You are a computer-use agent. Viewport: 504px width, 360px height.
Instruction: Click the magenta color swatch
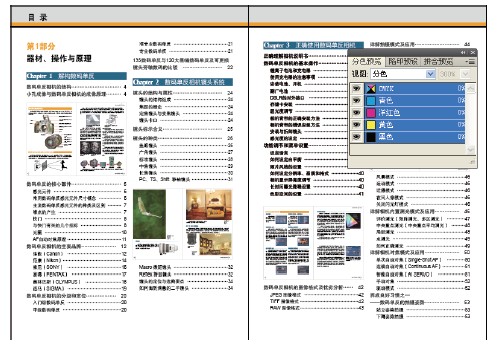coord(371,113)
